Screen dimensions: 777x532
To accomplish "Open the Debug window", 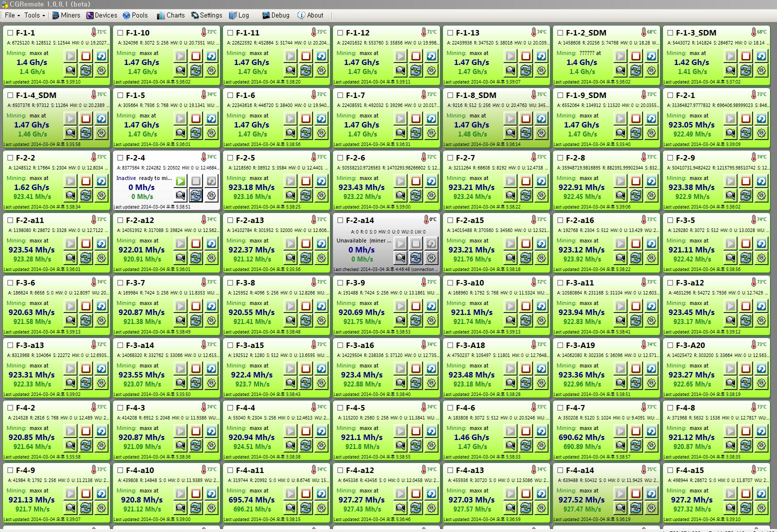I will (x=275, y=15).
